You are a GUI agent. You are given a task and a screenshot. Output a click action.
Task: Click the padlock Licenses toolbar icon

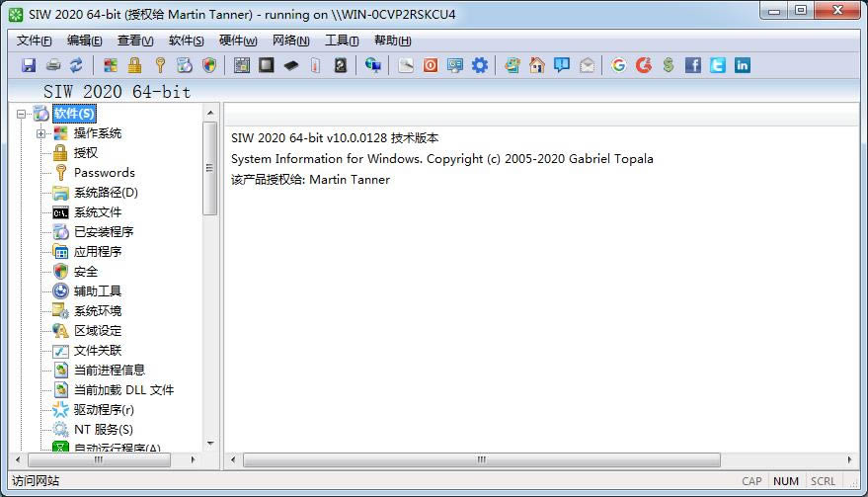click(x=134, y=65)
